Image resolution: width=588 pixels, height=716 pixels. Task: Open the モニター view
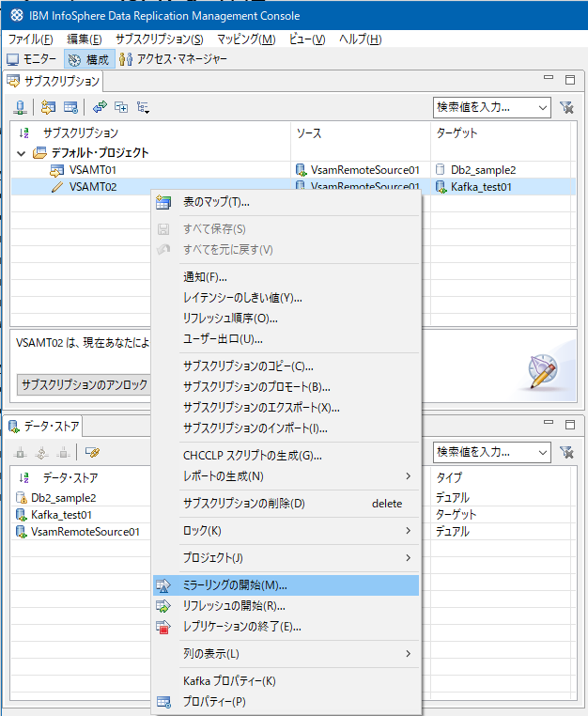tap(32, 59)
